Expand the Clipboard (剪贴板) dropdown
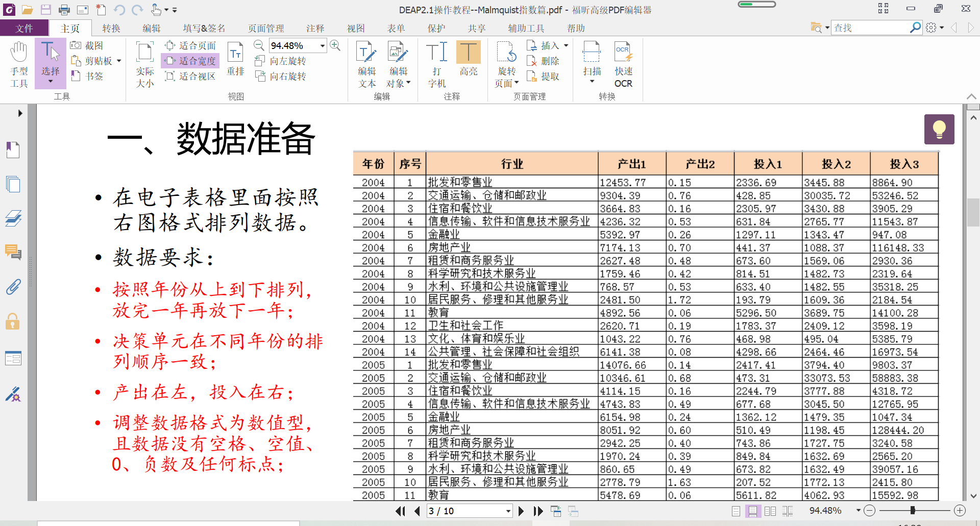 (119, 61)
